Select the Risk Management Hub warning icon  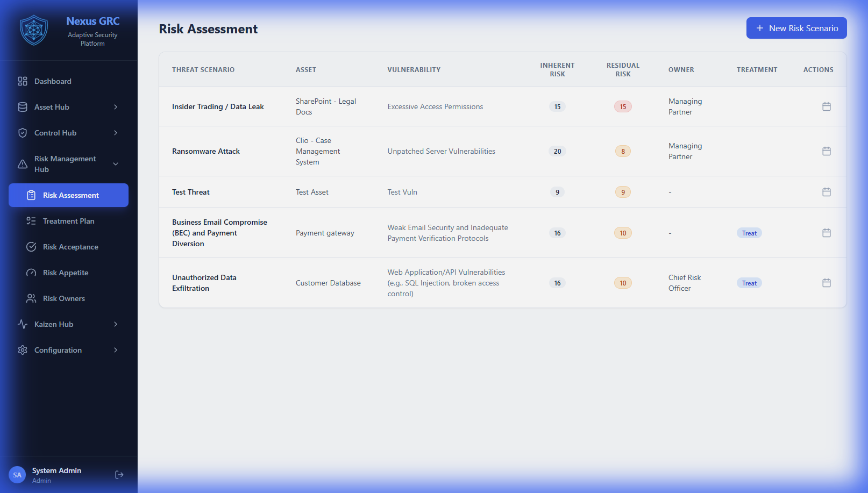(22, 164)
